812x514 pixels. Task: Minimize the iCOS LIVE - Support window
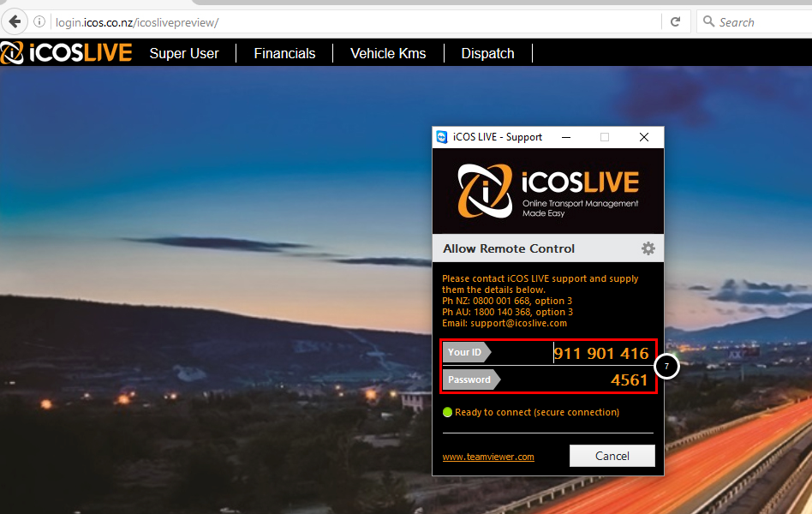(566, 137)
